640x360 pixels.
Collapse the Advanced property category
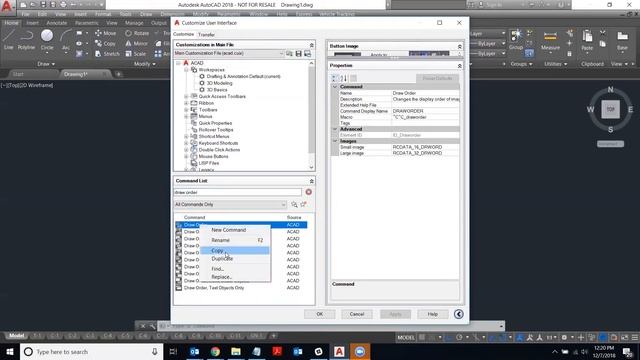[x=335, y=129]
